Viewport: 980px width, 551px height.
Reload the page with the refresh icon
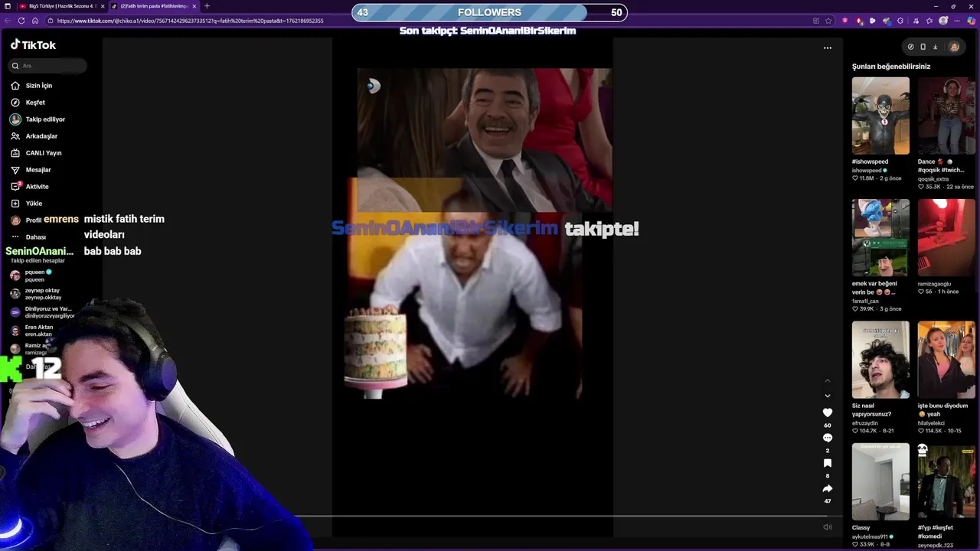(x=21, y=21)
